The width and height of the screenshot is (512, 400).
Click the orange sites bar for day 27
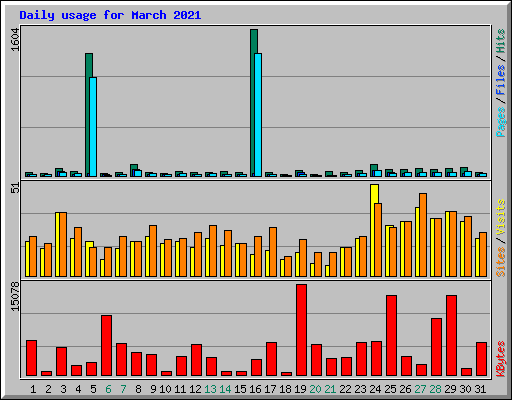[x=423, y=235]
